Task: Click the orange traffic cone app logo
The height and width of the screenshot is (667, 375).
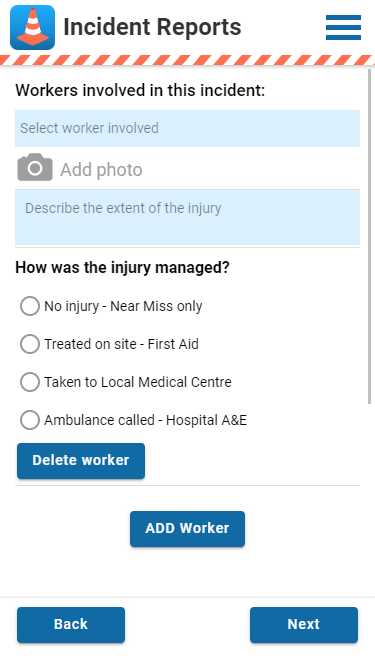Action: click(32, 27)
